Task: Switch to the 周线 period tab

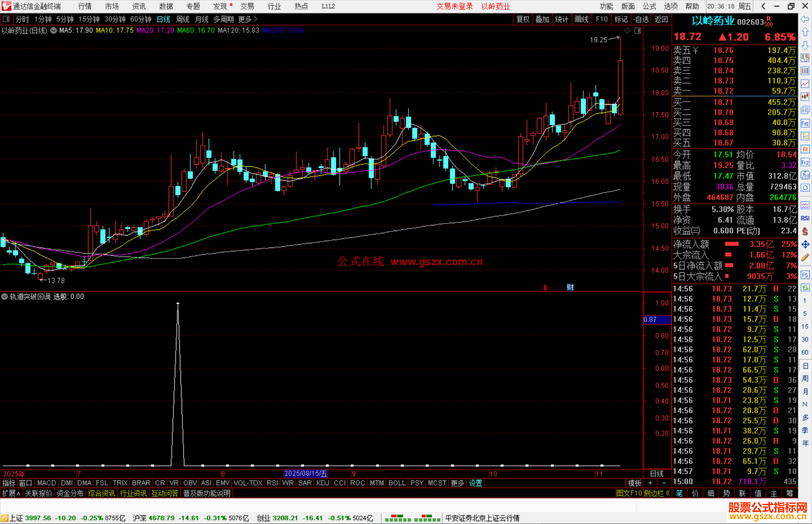Action: pyautogui.click(x=183, y=19)
